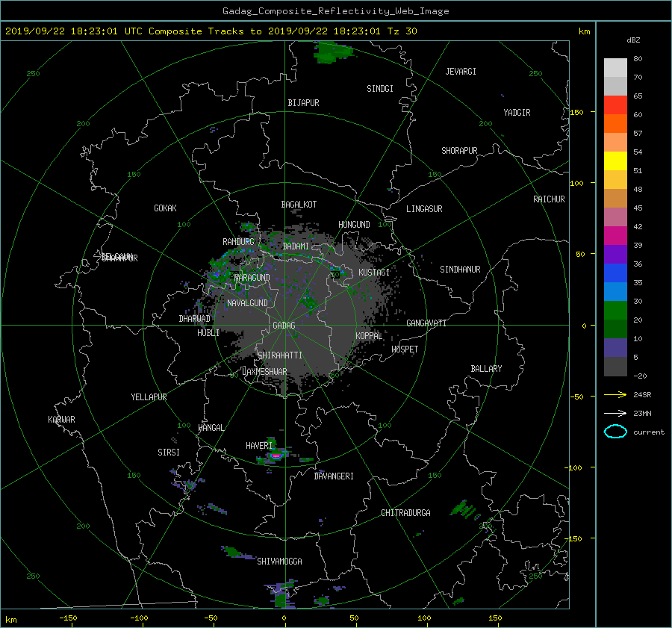
Task: Select the orange 57-60 dBZ color swatch
Action: pyautogui.click(x=615, y=124)
